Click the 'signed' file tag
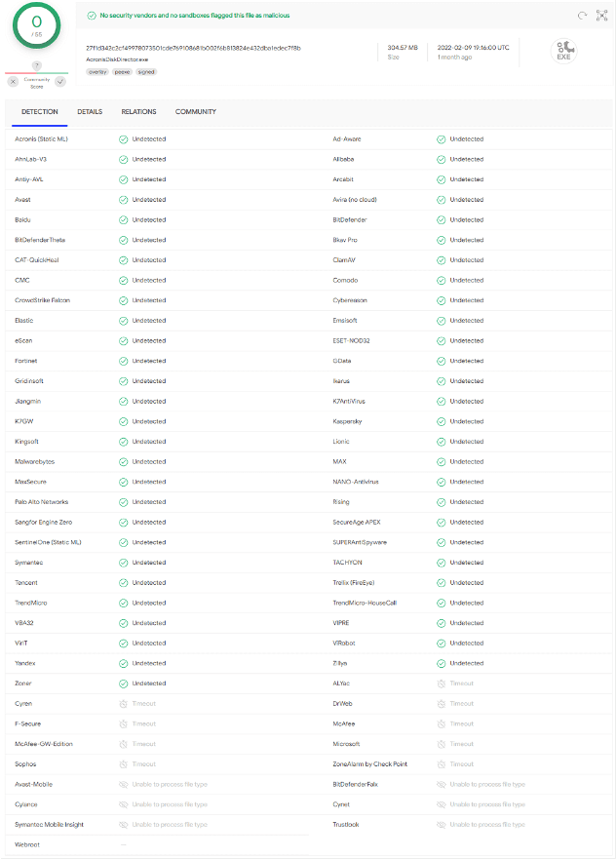The height and width of the screenshot is (859, 616). tap(145, 71)
